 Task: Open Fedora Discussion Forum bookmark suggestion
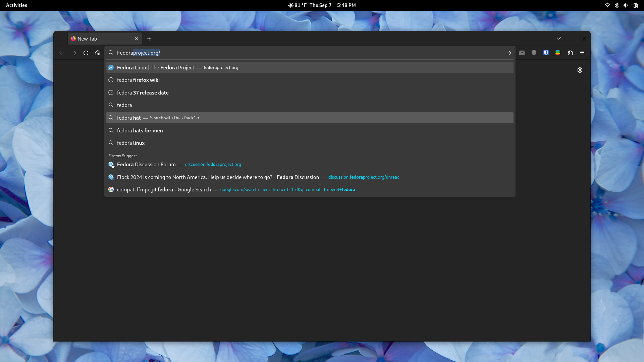310,165
